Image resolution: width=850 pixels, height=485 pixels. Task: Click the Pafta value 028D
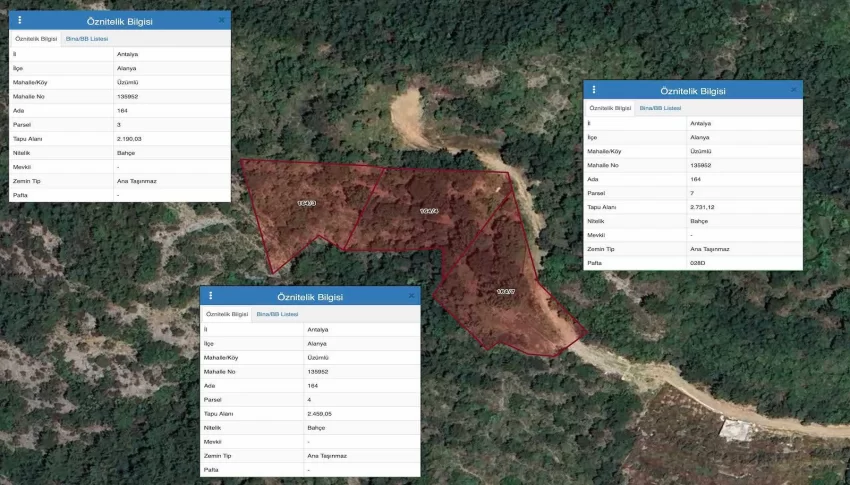point(698,263)
